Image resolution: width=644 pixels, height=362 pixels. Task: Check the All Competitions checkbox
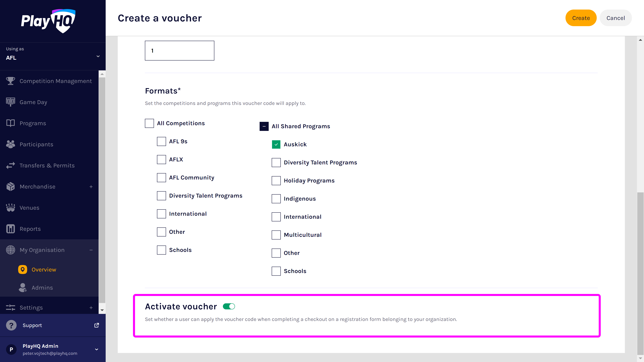click(x=149, y=123)
